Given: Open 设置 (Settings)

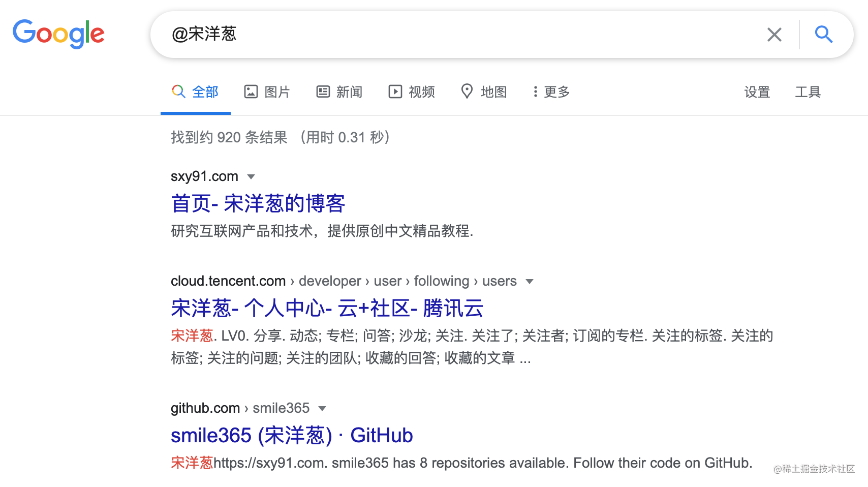Looking at the screenshot, I should (757, 92).
